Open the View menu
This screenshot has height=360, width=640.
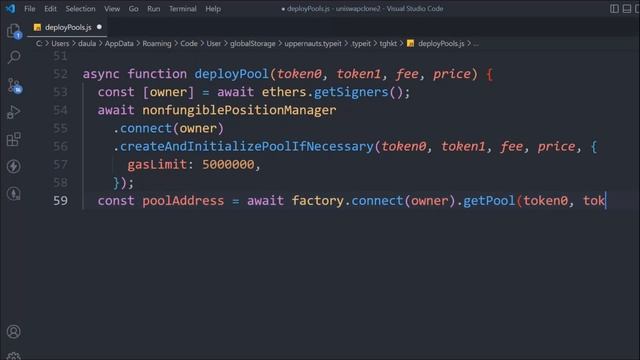(112, 9)
